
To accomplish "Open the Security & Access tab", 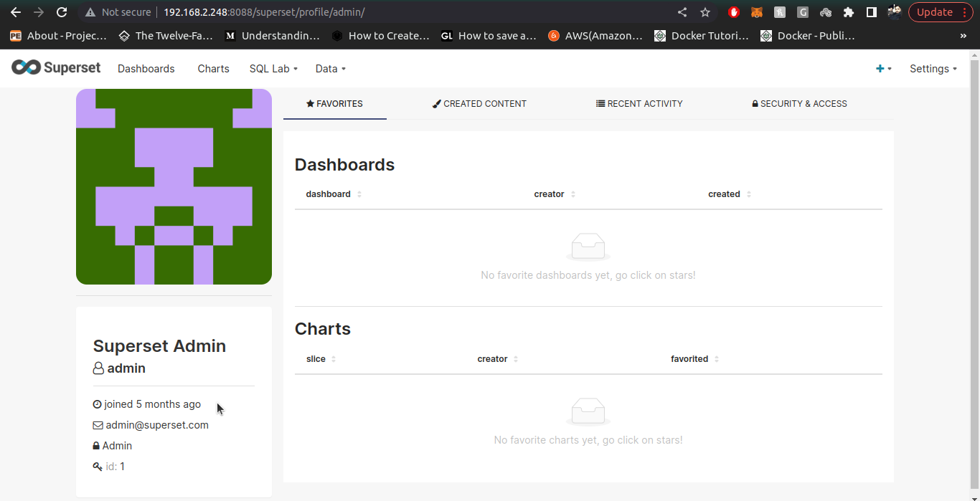I will pyautogui.click(x=799, y=104).
